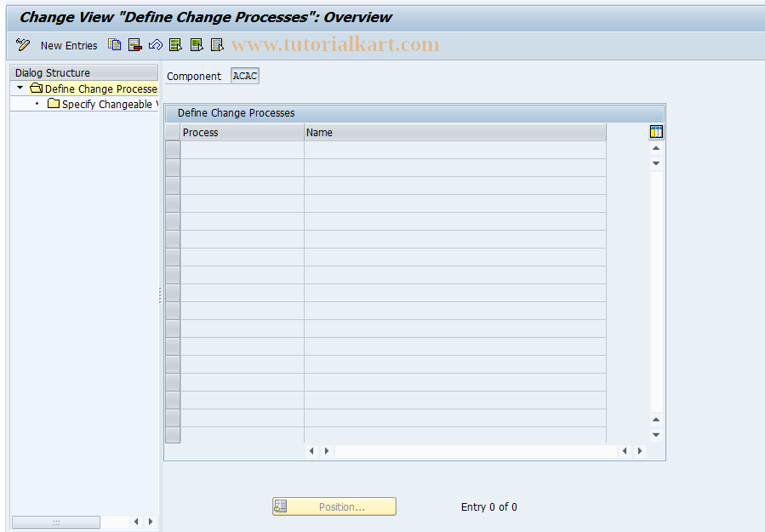
Task: Click the Position... button
Action: tap(334, 506)
